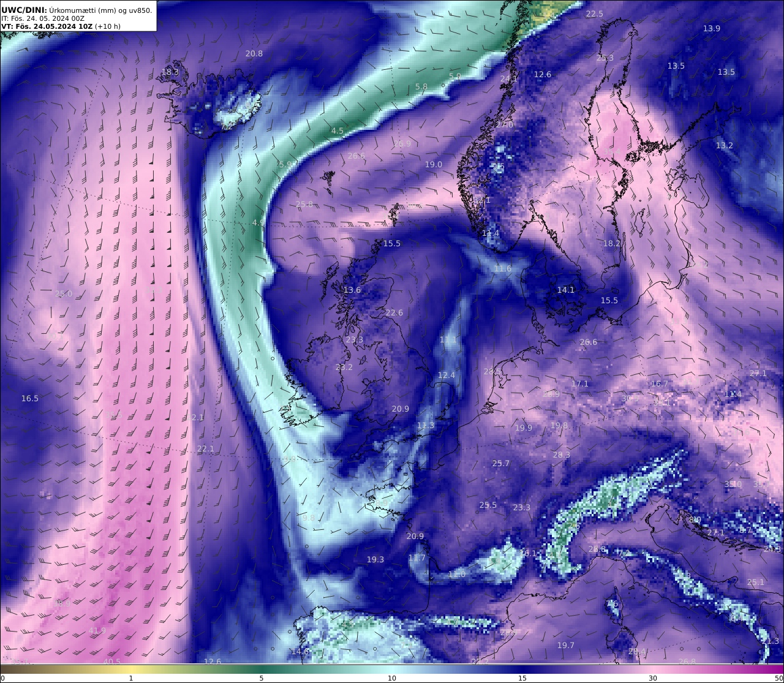Click the 11.6 value in the Skagerrak
The height and width of the screenshot is (683, 784).
[503, 270]
